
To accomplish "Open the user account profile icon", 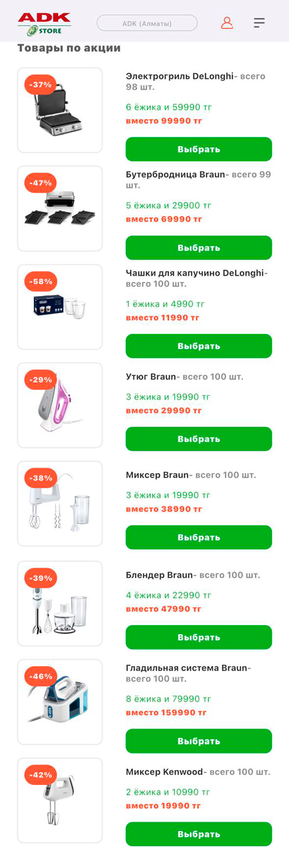I will (227, 23).
